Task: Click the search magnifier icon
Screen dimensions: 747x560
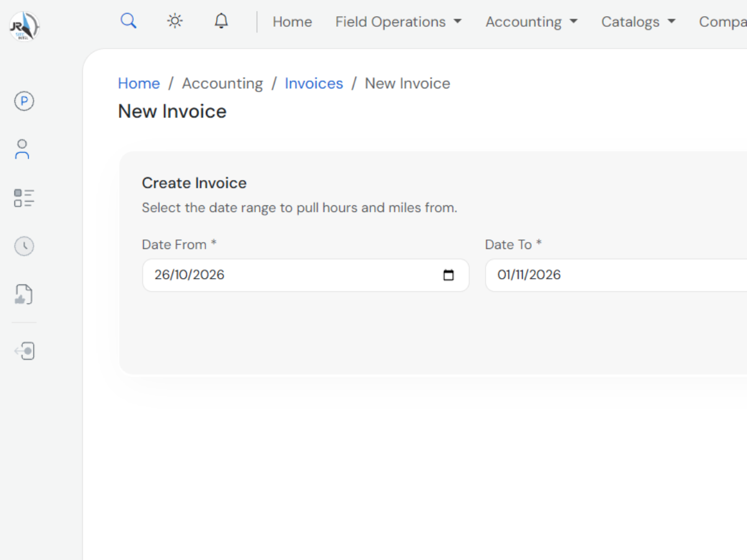Action: tap(128, 21)
